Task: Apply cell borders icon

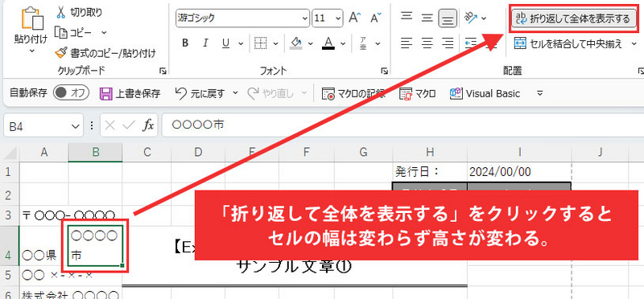Action: 260,43
